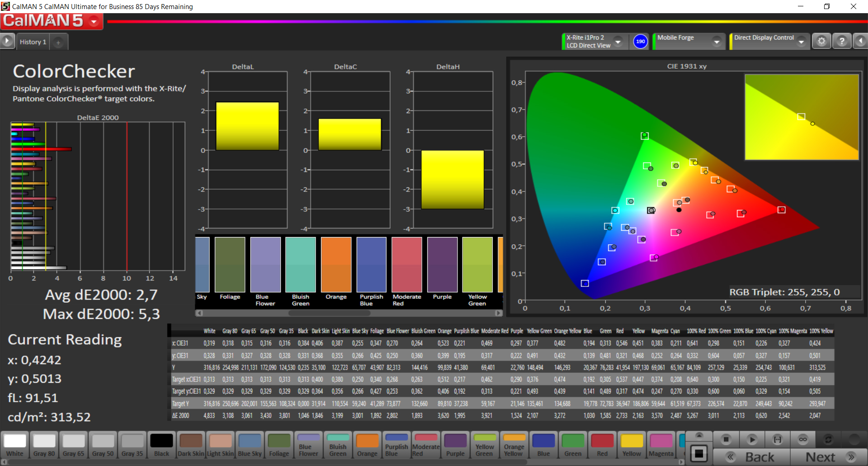Image resolution: width=868 pixels, height=466 pixels.
Task: Collapse the right side panel arrow
Action: click(860, 41)
